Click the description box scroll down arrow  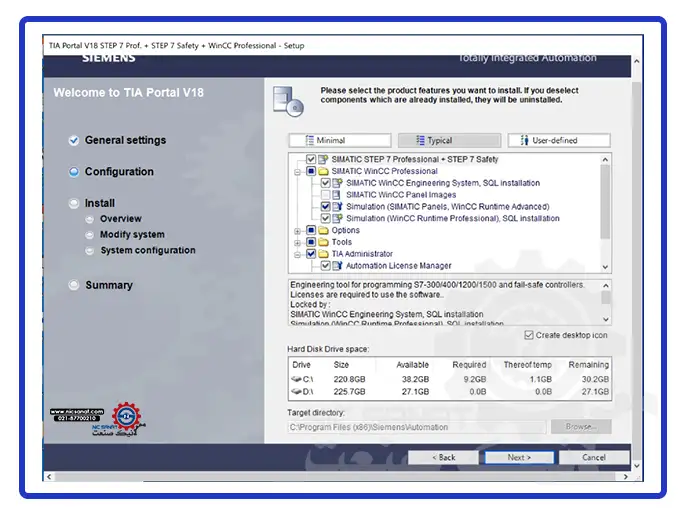(x=606, y=319)
